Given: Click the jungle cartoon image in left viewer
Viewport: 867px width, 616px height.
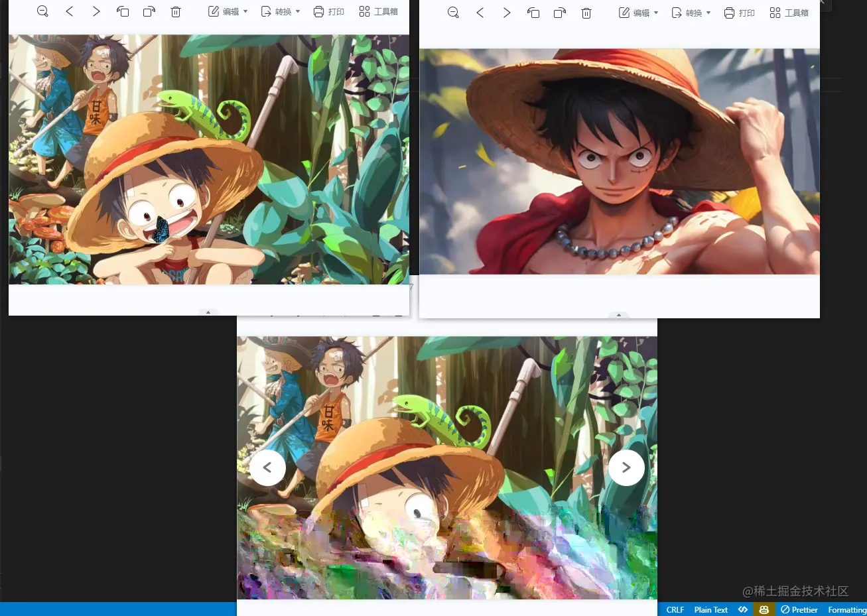Looking at the screenshot, I should [209, 159].
